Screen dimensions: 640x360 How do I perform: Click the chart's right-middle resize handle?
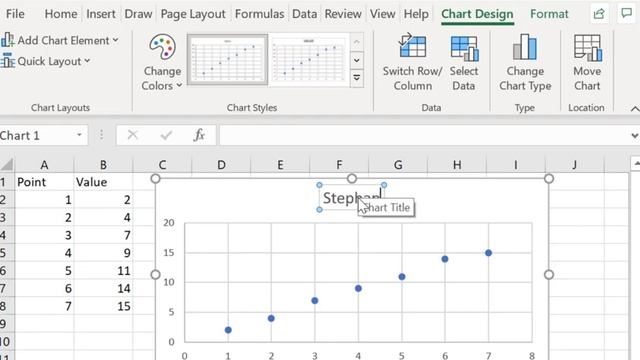click(549, 275)
